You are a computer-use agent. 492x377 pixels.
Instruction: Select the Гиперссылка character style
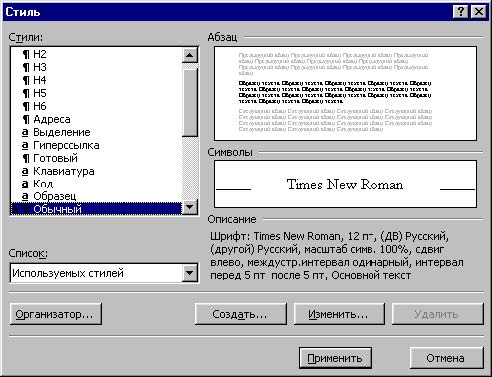[x=97, y=145]
